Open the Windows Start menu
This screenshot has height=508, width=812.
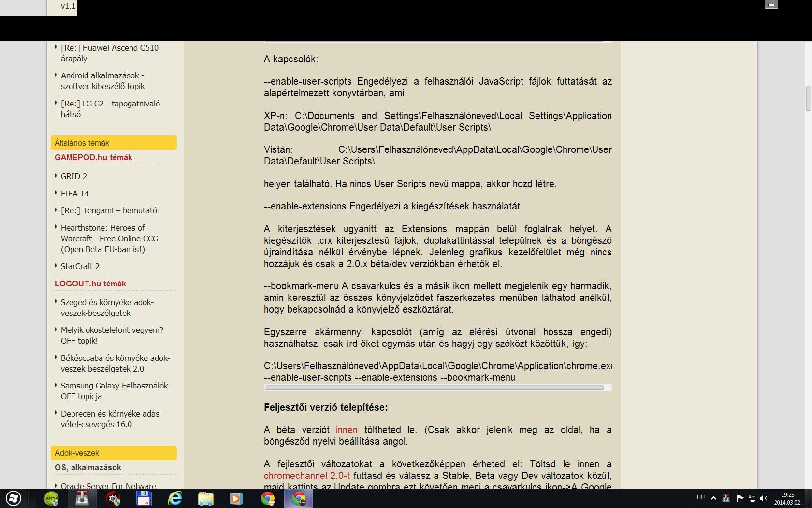pos(13,498)
